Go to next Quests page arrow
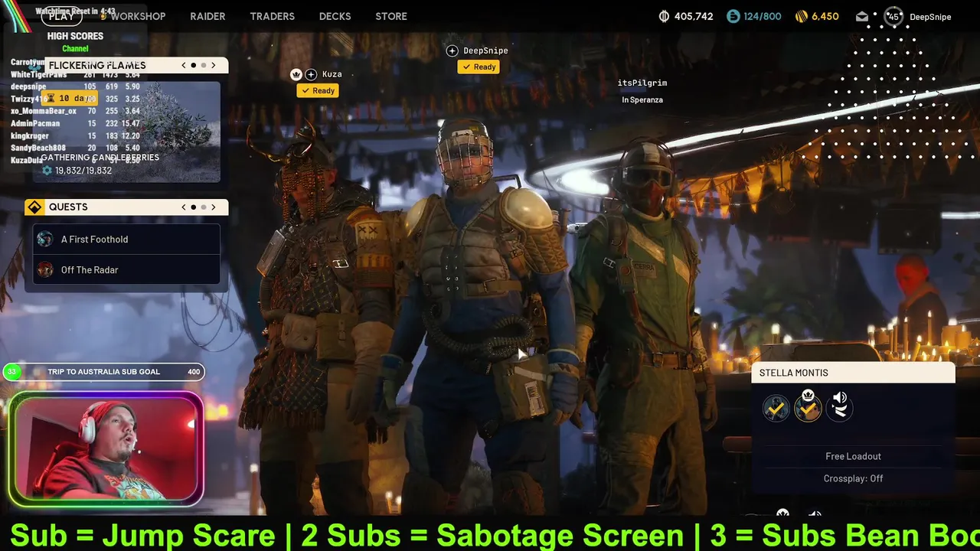The width and height of the screenshot is (980, 551). [x=214, y=207]
